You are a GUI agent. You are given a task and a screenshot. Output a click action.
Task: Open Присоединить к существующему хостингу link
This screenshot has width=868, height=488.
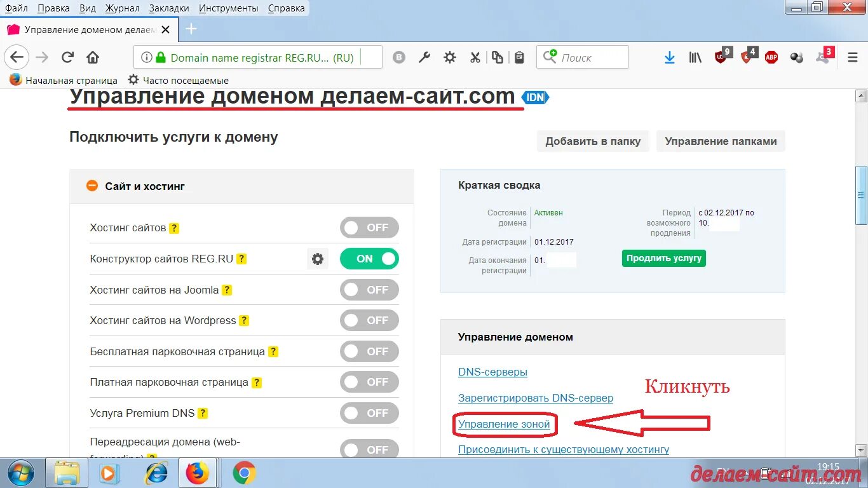click(x=564, y=450)
